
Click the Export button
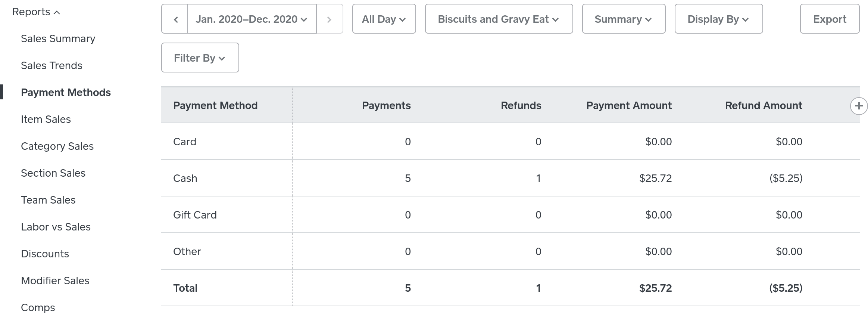pyautogui.click(x=829, y=19)
